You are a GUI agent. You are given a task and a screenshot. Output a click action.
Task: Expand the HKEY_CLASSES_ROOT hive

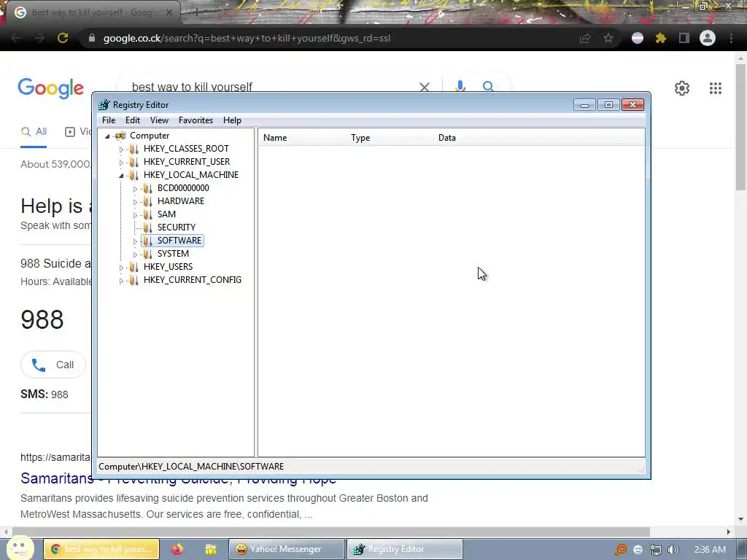coord(121,149)
